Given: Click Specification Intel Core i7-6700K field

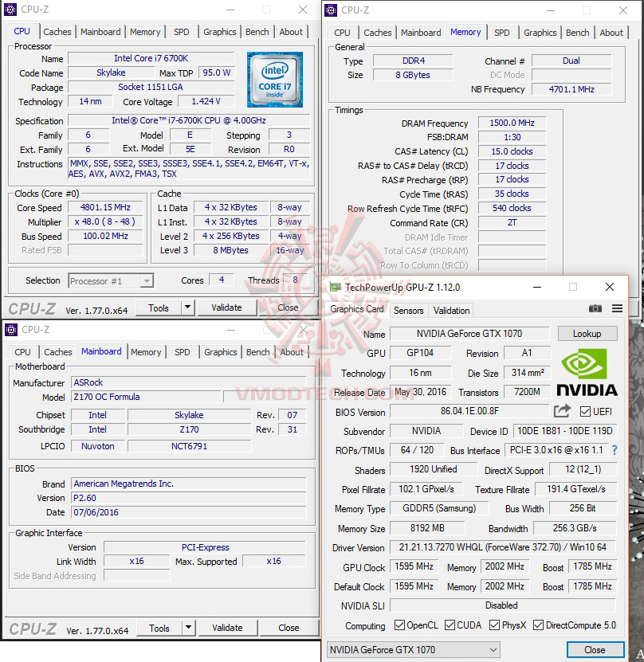Looking at the screenshot, I should coord(189,120).
